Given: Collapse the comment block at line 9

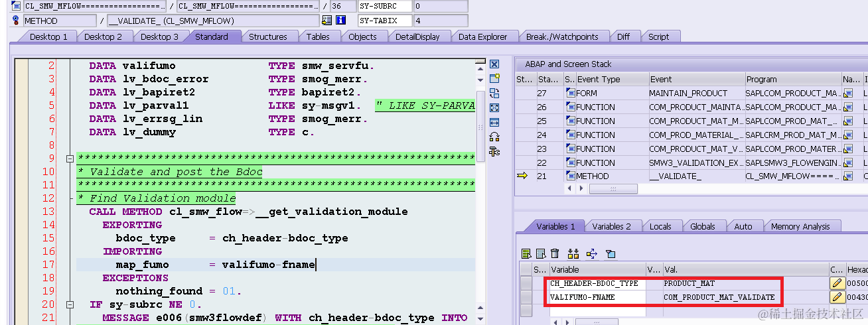Looking at the screenshot, I should tap(70, 159).
